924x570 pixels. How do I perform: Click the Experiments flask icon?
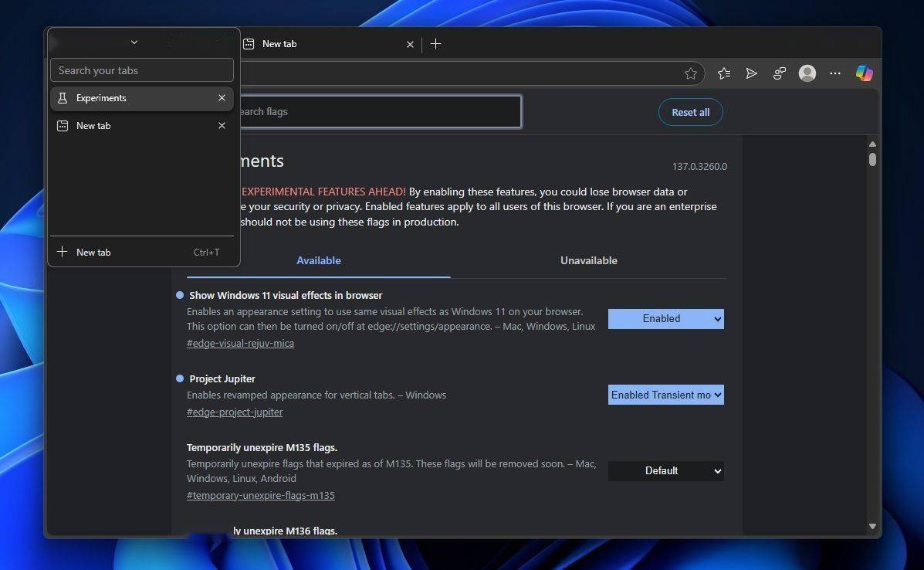point(63,98)
